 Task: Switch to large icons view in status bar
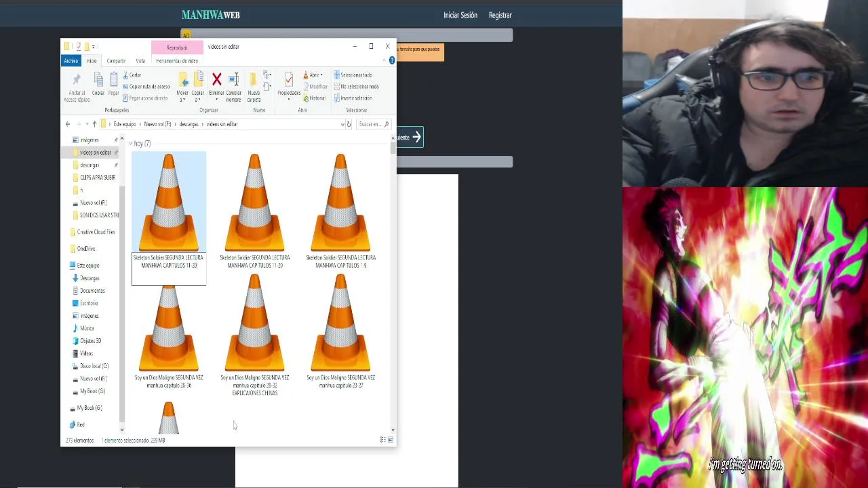pyautogui.click(x=390, y=441)
